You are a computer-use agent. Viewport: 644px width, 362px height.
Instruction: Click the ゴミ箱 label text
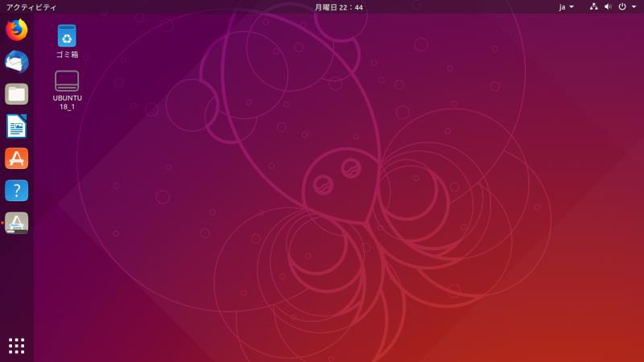tap(67, 54)
